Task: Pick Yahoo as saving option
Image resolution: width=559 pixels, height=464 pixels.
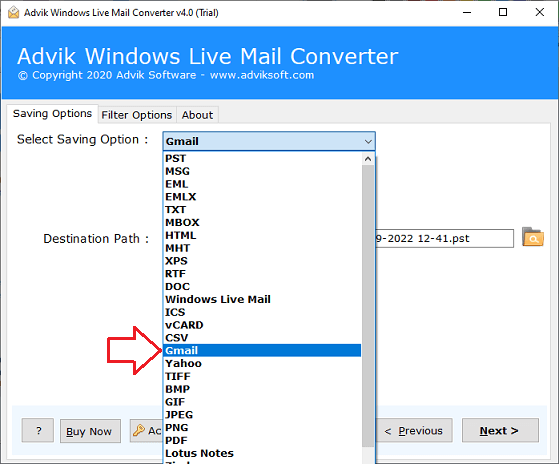Action: click(262, 364)
